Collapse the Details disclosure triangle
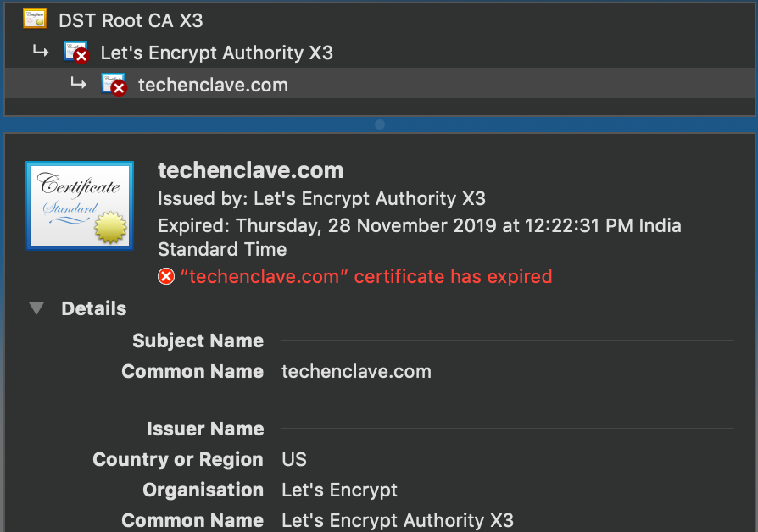 pos(36,308)
